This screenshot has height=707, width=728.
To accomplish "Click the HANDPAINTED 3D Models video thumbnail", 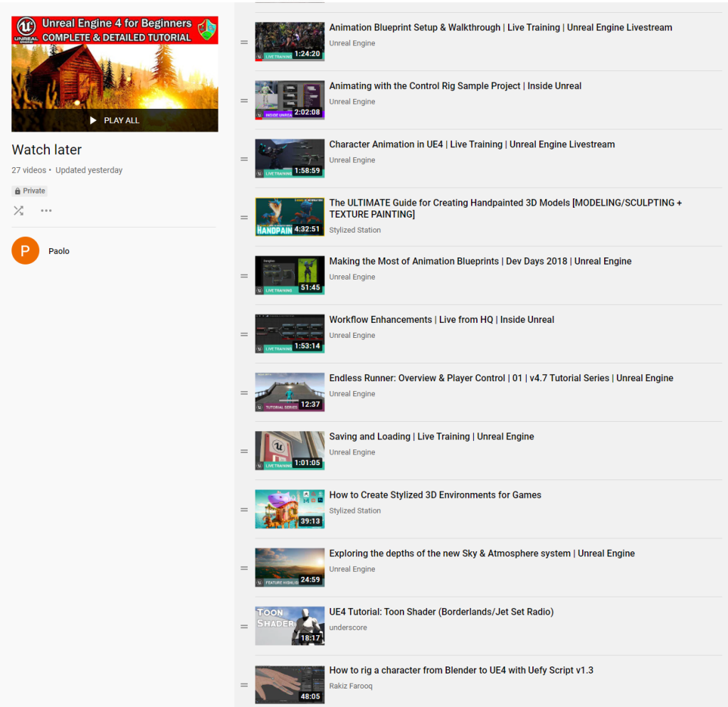I will click(x=290, y=217).
